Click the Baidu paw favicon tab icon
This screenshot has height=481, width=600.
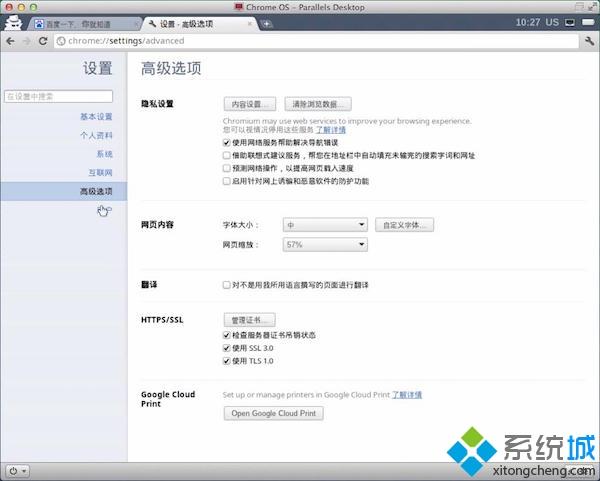click(39, 24)
